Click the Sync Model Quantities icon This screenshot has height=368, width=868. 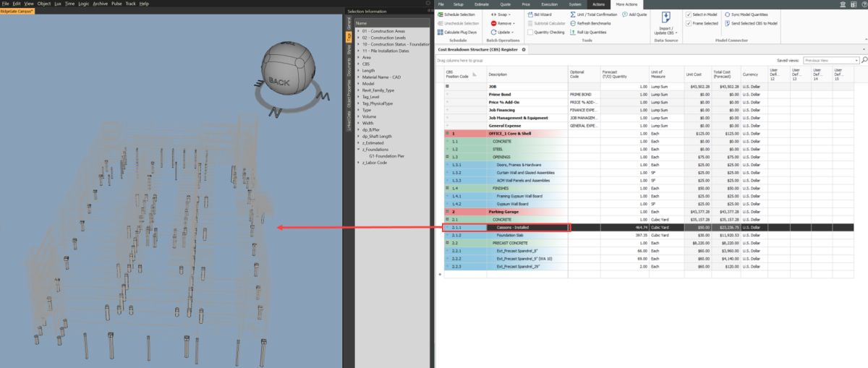727,14
